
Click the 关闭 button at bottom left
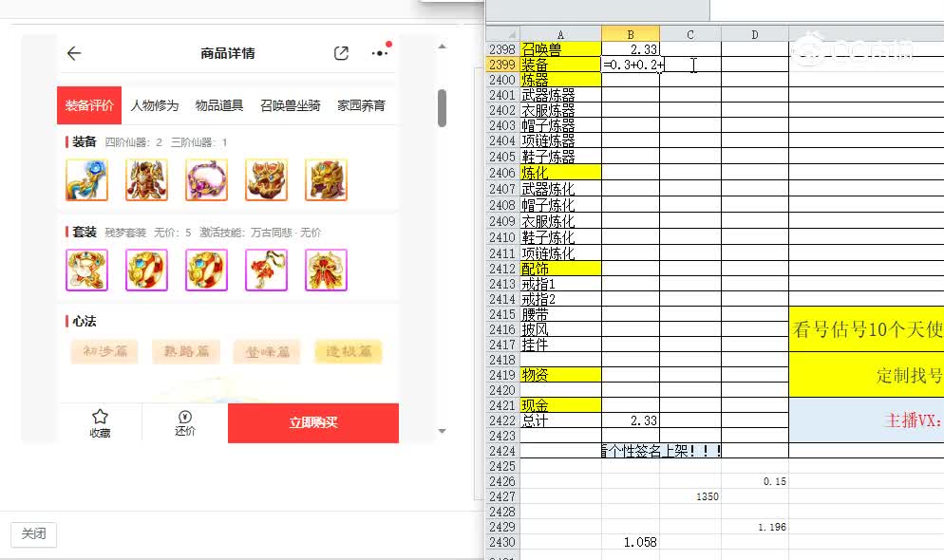coord(33,534)
